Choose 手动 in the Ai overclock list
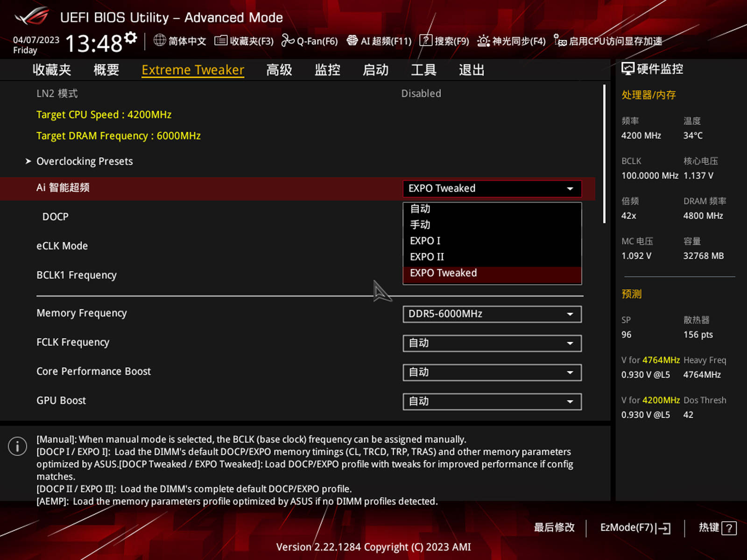Image resolution: width=747 pixels, height=560 pixels. pos(492,224)
